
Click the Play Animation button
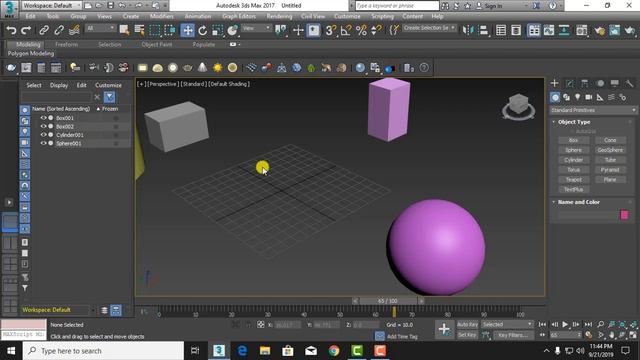click(565, 324)
